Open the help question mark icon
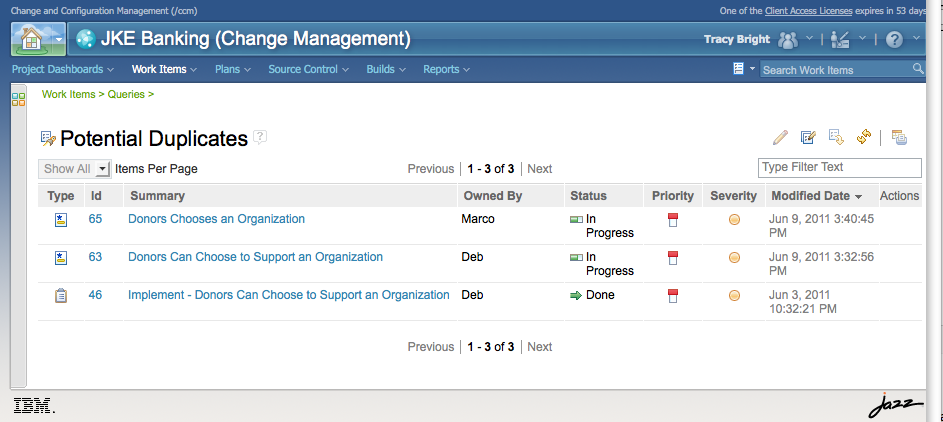The image size is (943, 422). pyautogui.click(x=894, y=40)
